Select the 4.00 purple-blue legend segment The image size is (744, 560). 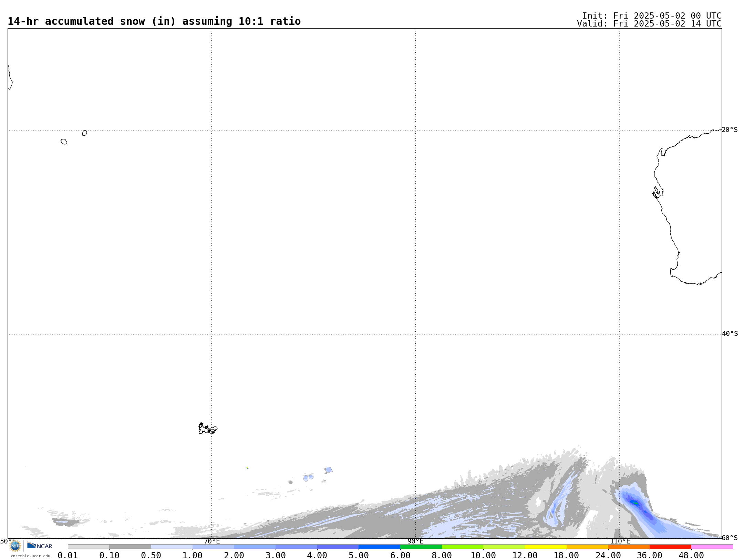338,547
